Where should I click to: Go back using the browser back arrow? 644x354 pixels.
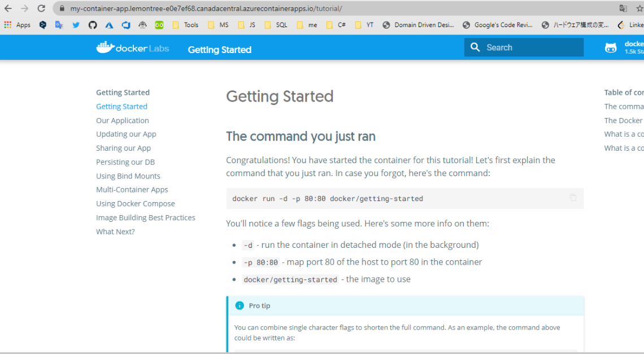[8, 8]
